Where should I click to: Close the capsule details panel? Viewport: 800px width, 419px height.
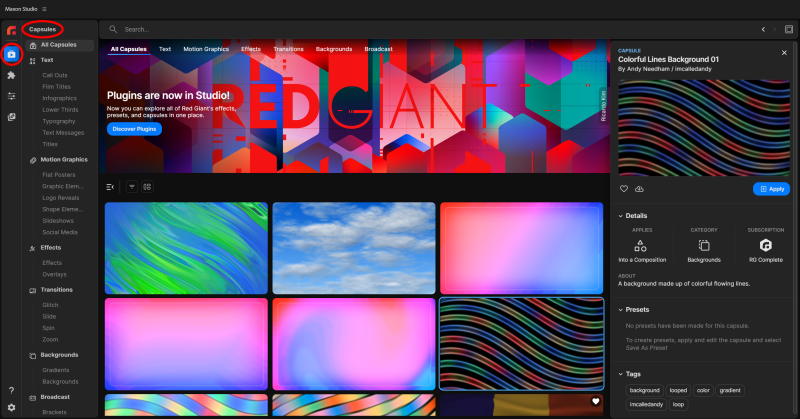[784, 53]
